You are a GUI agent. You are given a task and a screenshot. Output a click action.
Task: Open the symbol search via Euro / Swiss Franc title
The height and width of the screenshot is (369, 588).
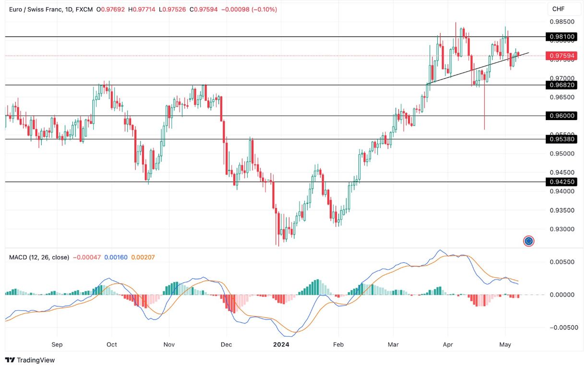point(36,9)
